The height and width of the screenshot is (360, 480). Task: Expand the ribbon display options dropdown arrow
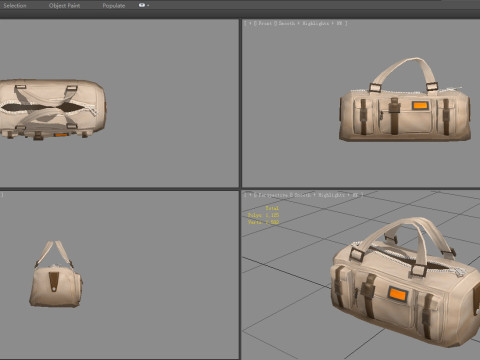click(148, 5)
